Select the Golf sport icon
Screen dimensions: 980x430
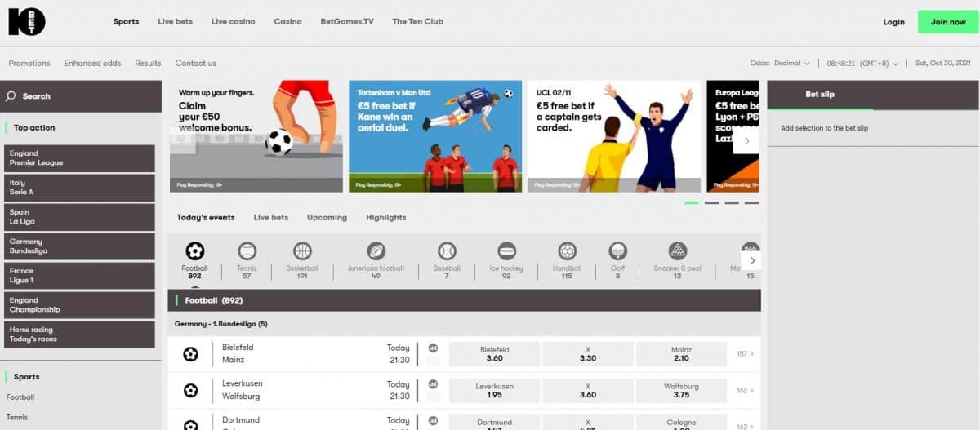click(x=618, y=251)
